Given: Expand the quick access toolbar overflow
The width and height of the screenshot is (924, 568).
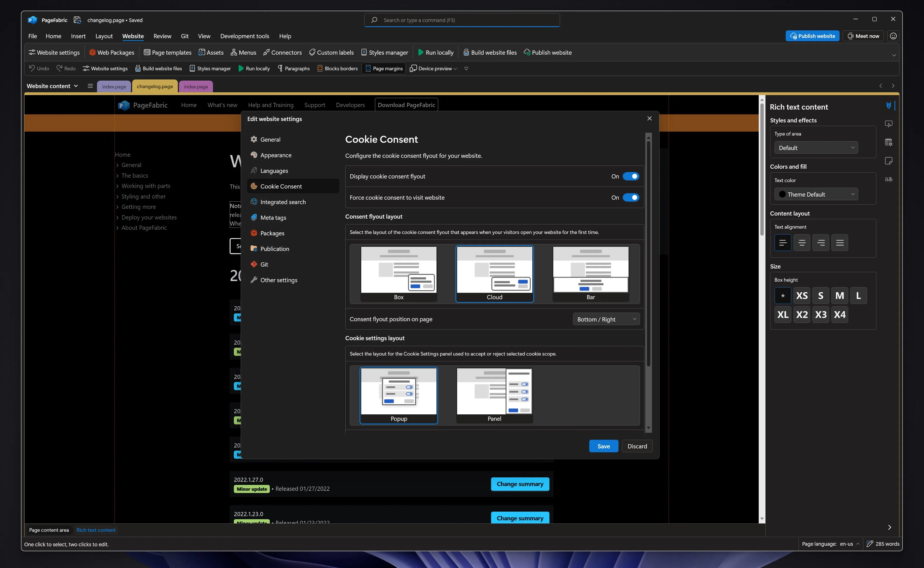Looking at the screenshot, I should (x=466, y=68).
